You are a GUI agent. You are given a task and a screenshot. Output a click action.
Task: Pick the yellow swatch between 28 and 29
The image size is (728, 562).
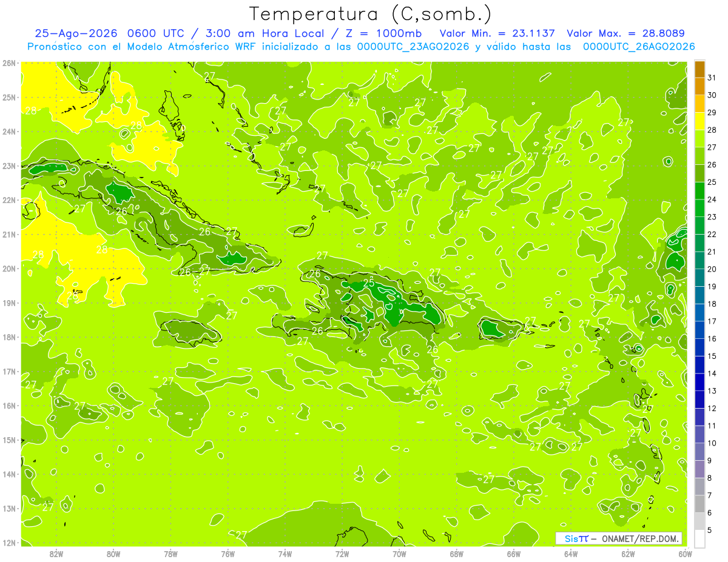tap(699, 121)
